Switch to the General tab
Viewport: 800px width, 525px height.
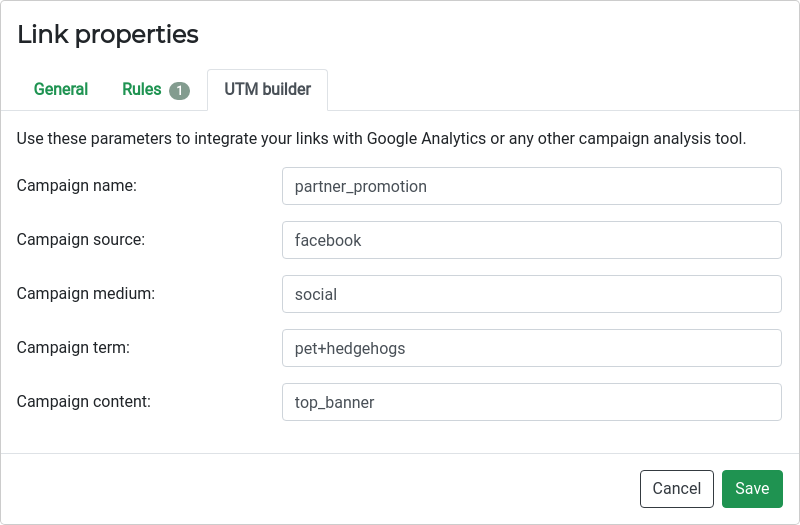coord(61,89)
